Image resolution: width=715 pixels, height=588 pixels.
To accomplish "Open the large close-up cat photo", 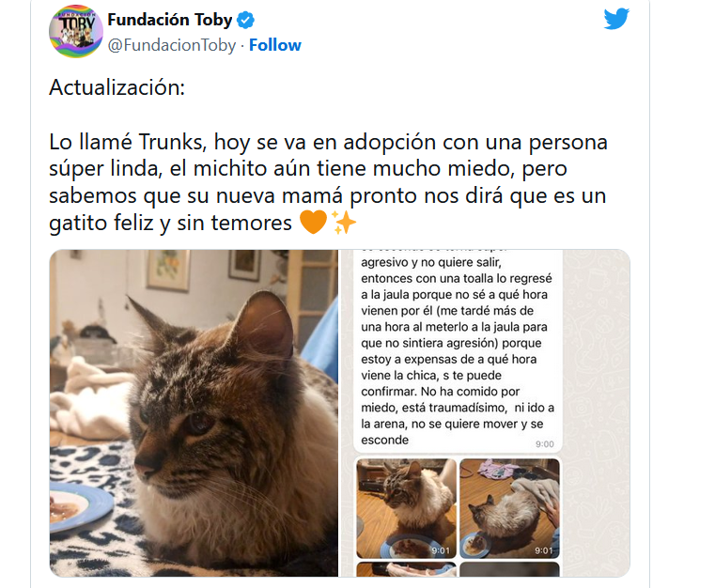I will (x=194, y=413).
